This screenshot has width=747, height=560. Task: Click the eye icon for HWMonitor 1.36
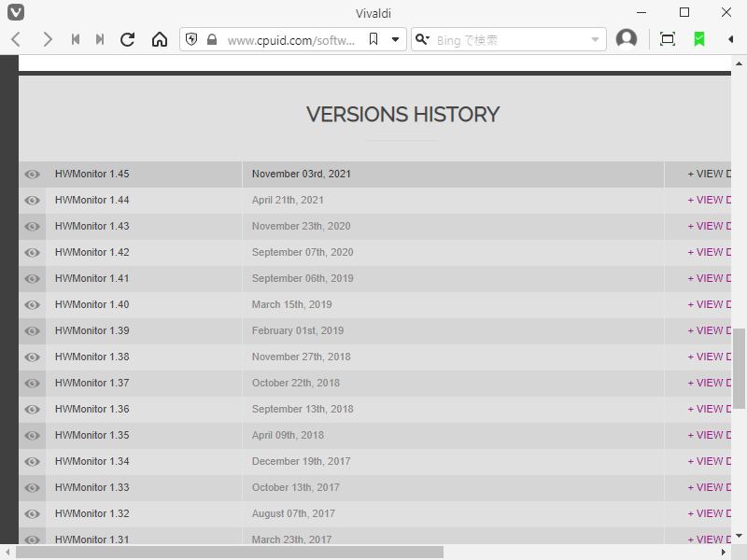(33, 410)
